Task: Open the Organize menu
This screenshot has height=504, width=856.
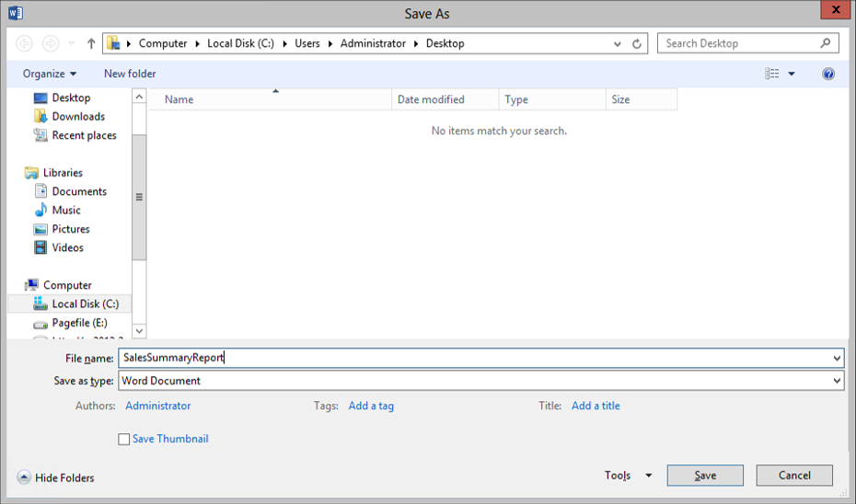Action: [x=50, y=74]
